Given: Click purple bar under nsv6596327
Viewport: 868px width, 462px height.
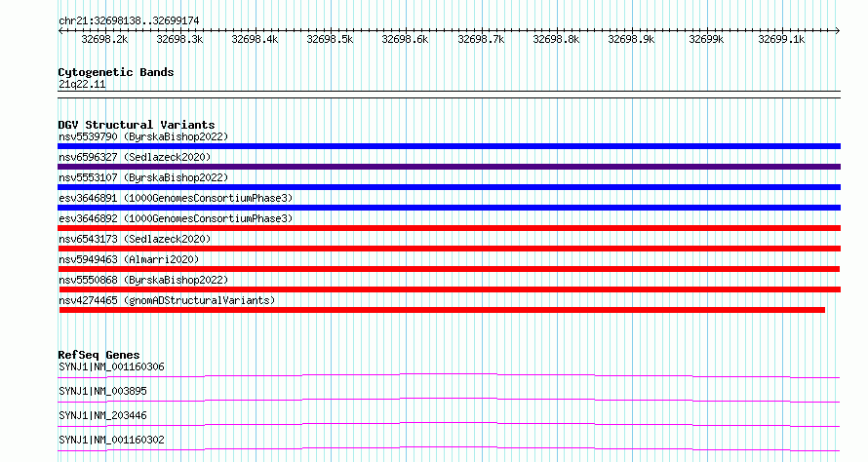Looking at the screenshot, I should click(449, 167).
